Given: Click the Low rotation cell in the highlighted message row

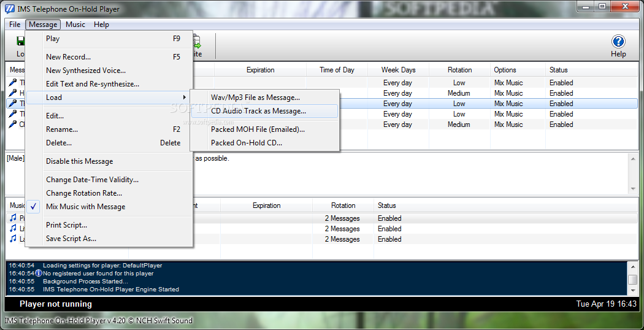Looking at the screenshot, I should pyautogui.click(x=459, y=104).
